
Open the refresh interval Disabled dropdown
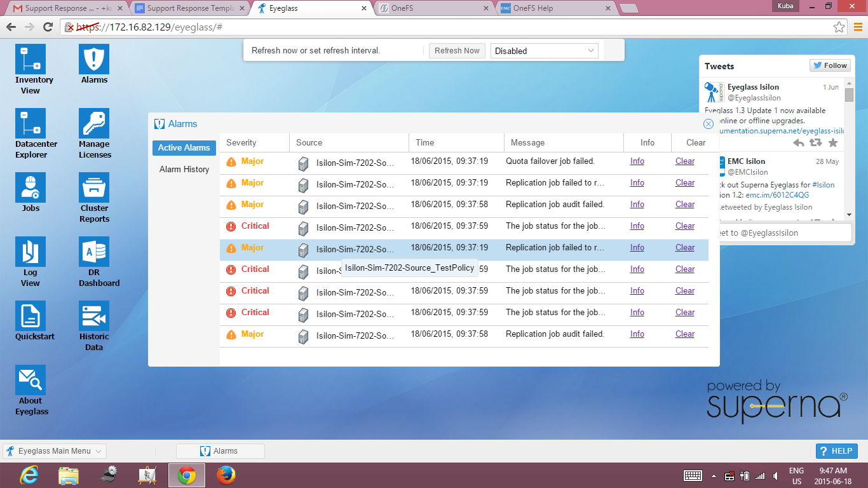tap(545, 51)
